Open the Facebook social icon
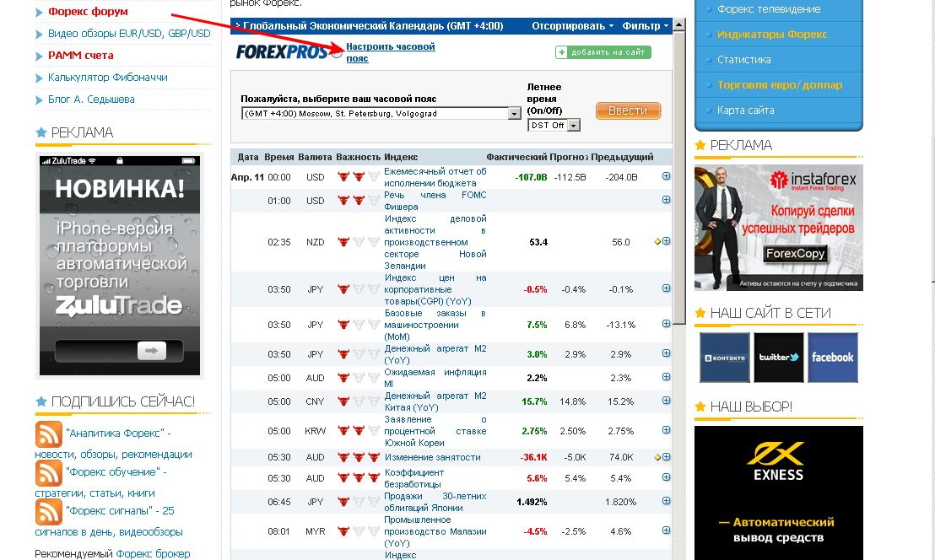Image resolution: width=935 pixels, height=560 pixels. [x=832, y=358]
